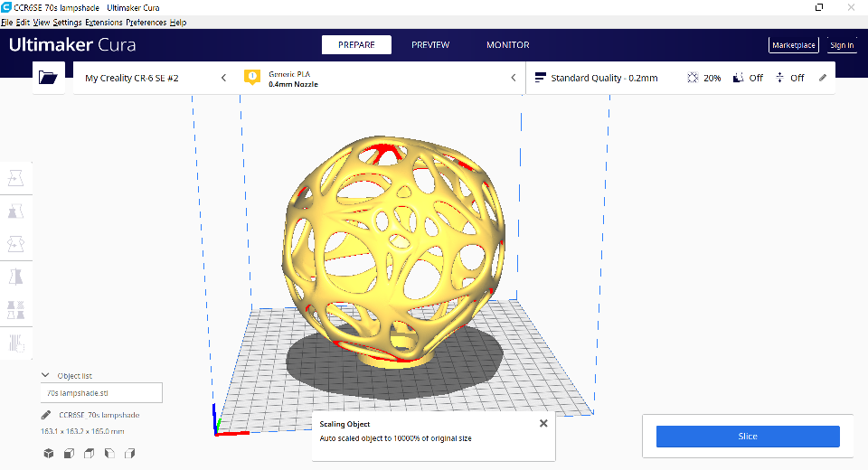This screenshot has width=868, height=470.
Task: Click the Sign in button
Action: click(x=842, y=45)
